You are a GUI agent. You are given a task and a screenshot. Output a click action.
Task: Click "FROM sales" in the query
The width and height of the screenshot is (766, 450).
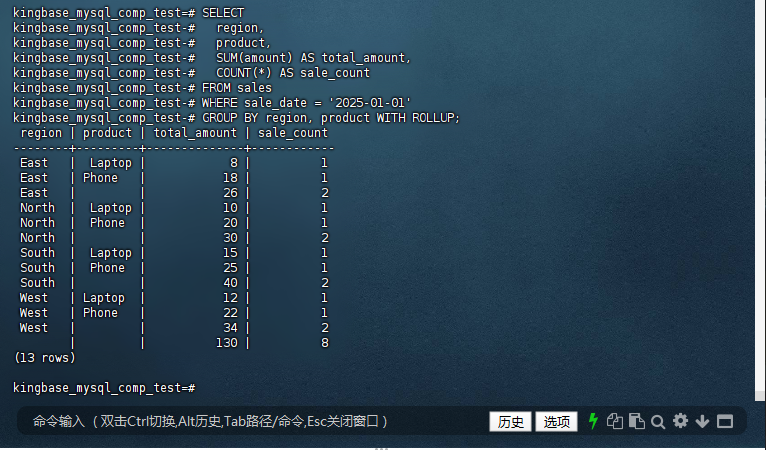[x=237, y=88]
